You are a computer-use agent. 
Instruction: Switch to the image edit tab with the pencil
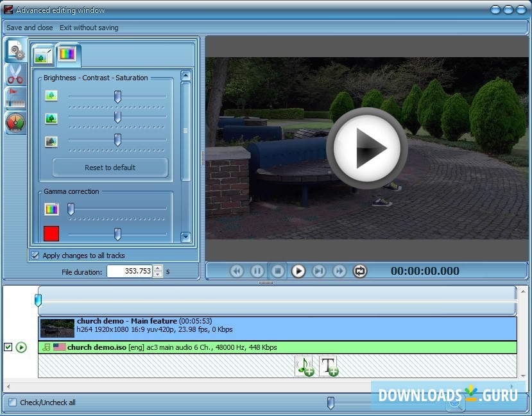42,55
